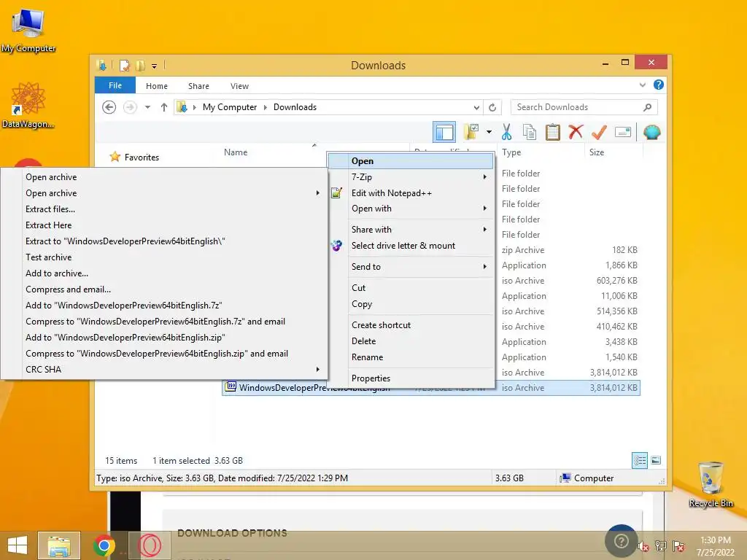Click the search magnifier icon
This screenshot has width=747, height=560.
[647, 107]
